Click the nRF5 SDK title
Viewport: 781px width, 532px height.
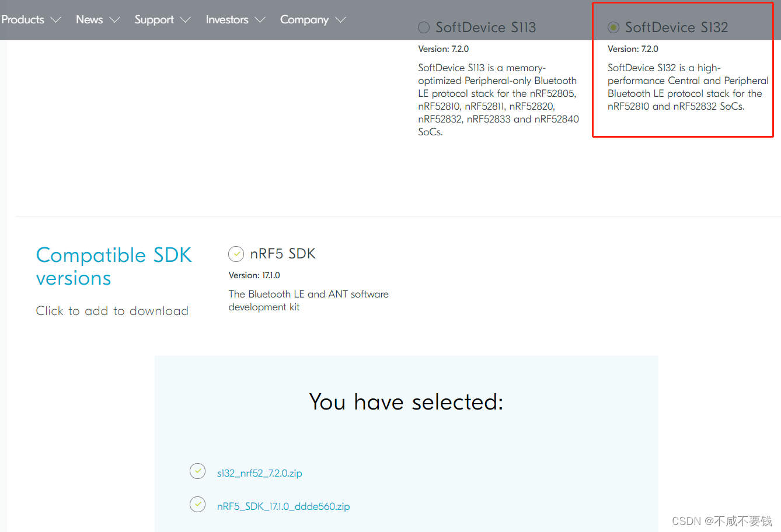coord(283,254)
